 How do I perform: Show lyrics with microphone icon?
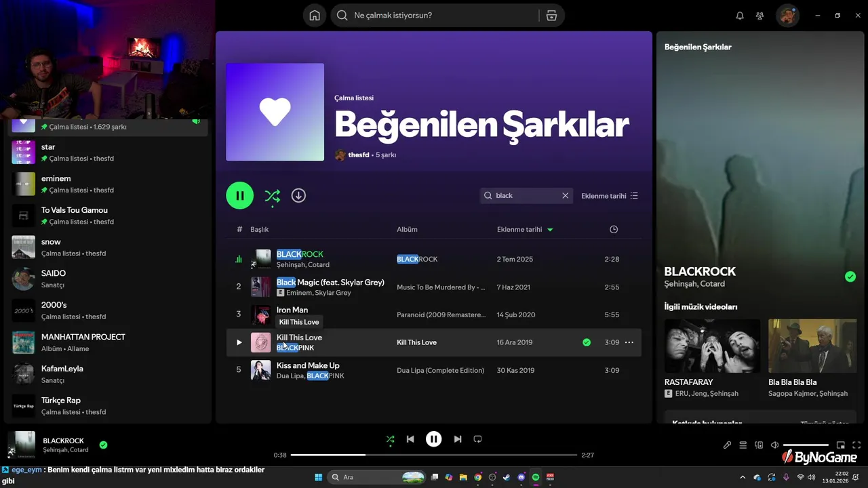[x=727, y=445]
